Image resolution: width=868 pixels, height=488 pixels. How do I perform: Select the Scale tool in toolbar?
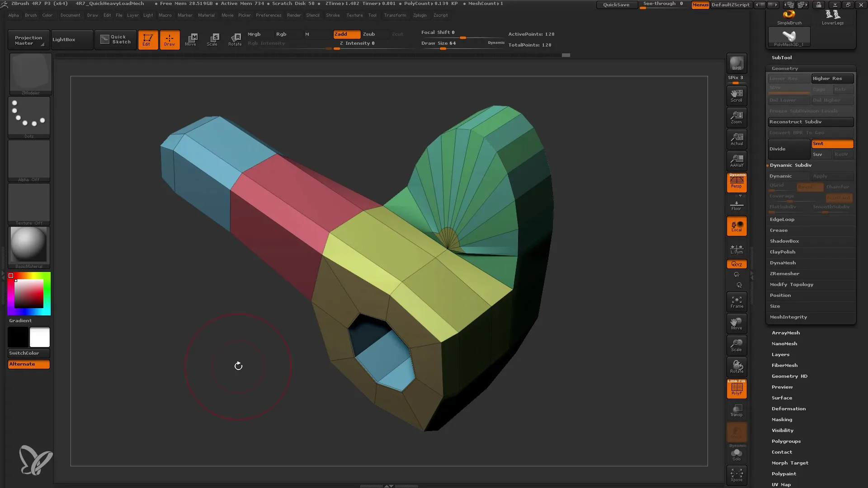pyautogui.click(x=212, y=39)
